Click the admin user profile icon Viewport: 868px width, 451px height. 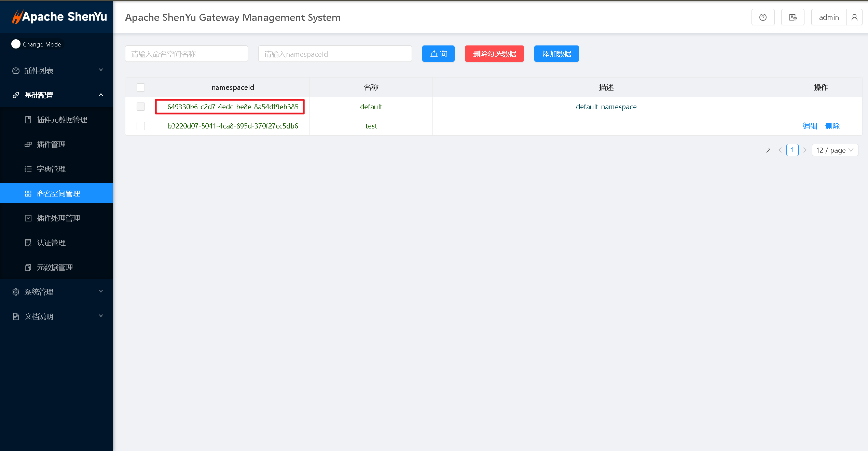[854, 17]
